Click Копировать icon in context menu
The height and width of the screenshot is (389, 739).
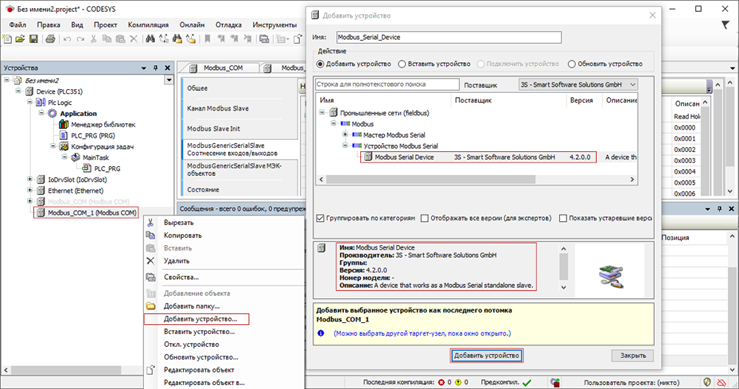click(x=150, y=235)
